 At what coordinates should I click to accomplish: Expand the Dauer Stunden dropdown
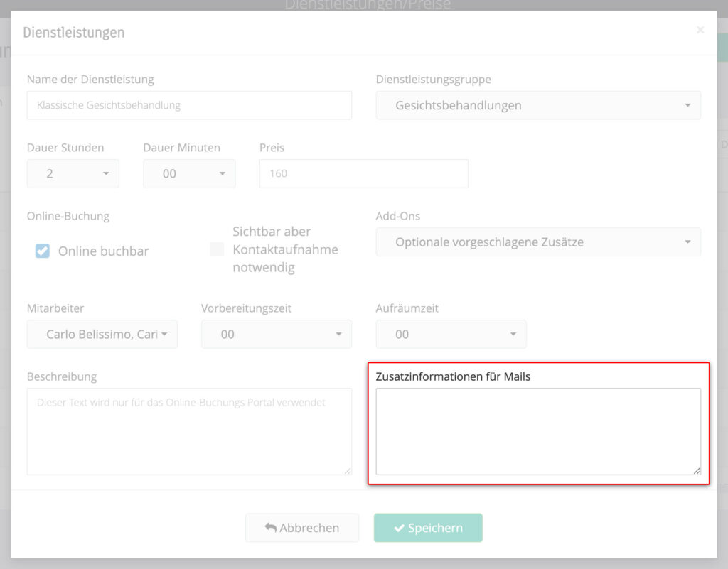tap(73, 173)
